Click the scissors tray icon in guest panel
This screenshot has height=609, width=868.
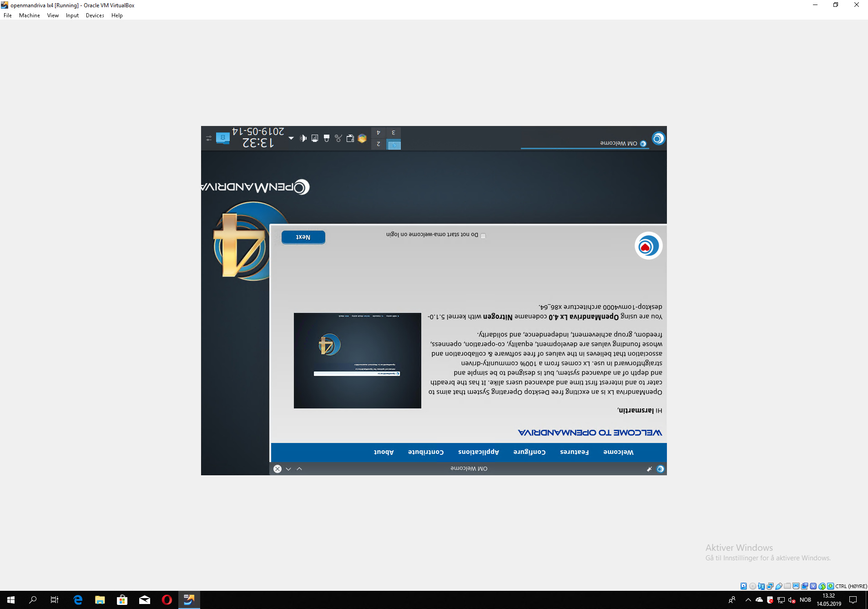(338, 138)
